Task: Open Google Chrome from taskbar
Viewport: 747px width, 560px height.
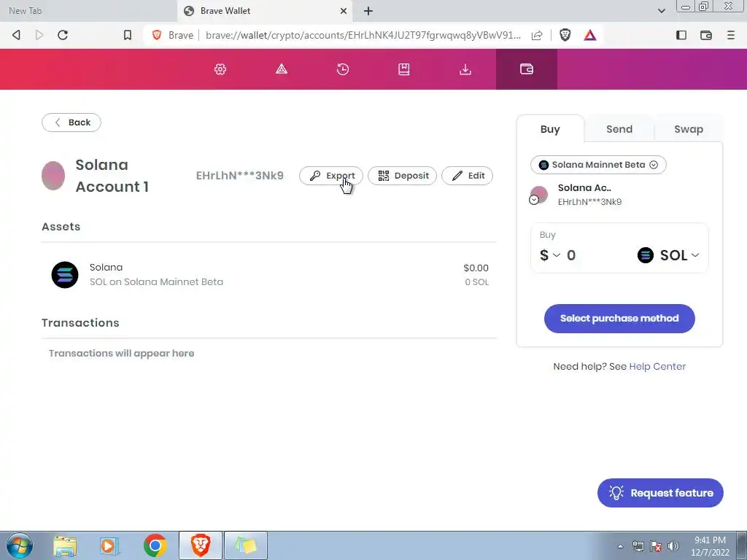Action: pyautogui.click(x=155, y=545)
